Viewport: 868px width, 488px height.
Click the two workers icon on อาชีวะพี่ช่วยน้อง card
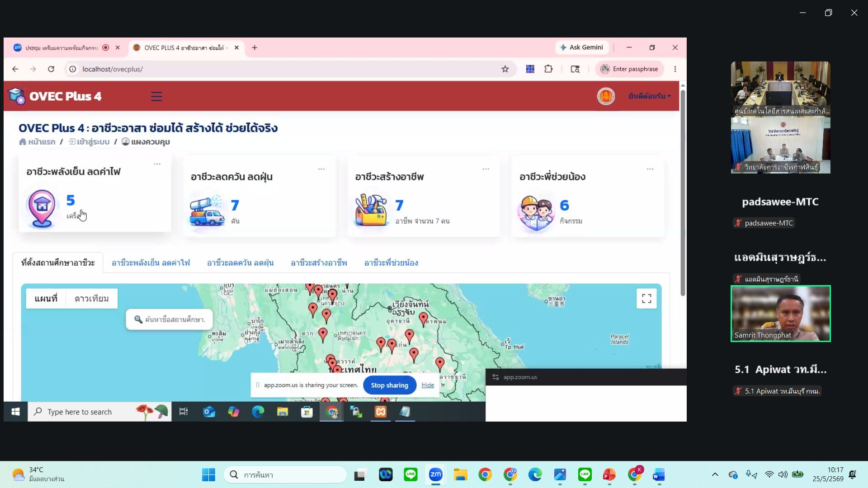pyautogui.click(x=536, y=213)
